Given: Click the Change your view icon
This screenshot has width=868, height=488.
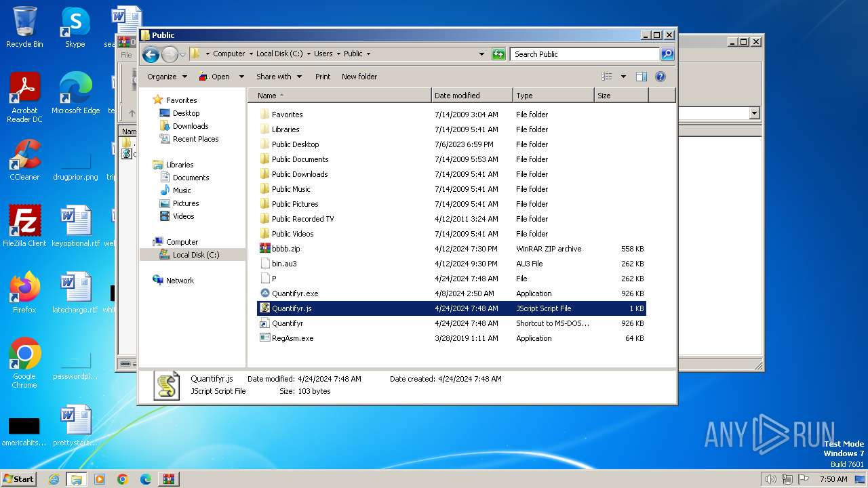Looking at the screenshot, I should [x=607, y=77].
